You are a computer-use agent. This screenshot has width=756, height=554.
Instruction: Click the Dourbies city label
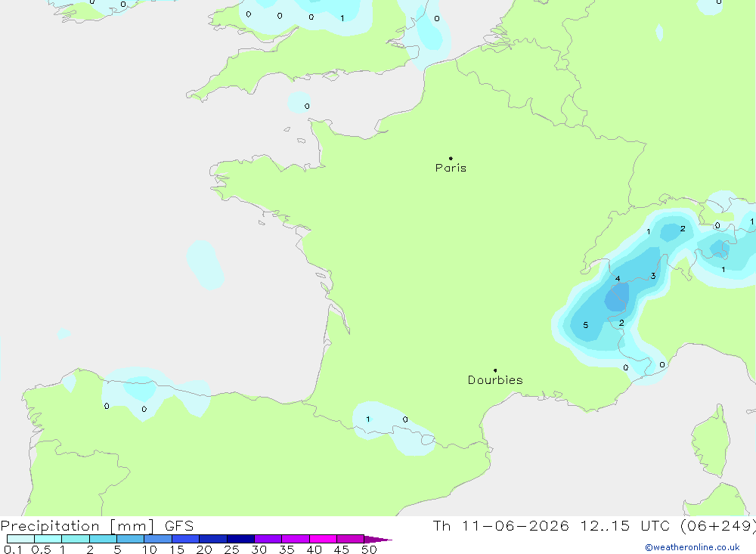click(x=495, y=380)
